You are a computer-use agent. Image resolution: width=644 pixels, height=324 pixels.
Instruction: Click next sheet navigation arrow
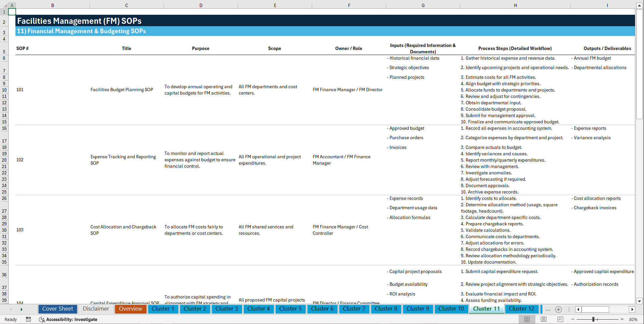(x=21, y=309)
